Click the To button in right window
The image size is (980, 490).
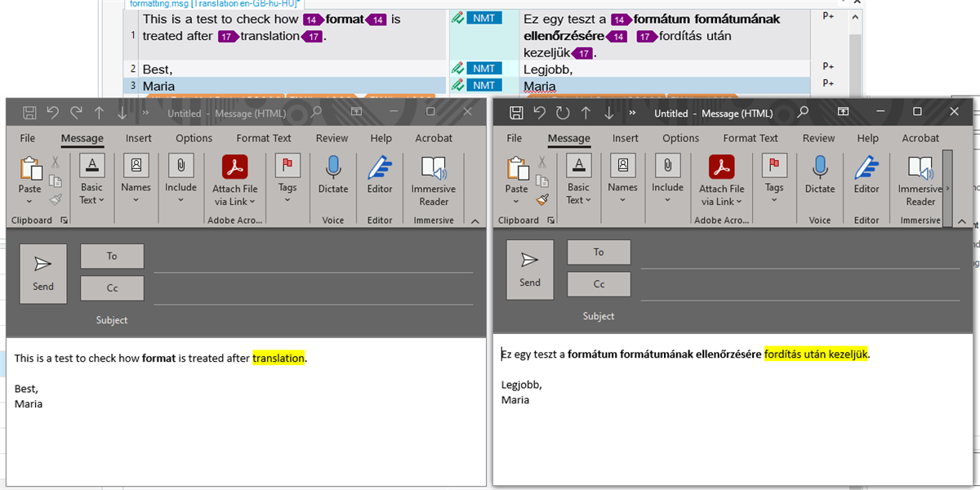pos(599,252)
